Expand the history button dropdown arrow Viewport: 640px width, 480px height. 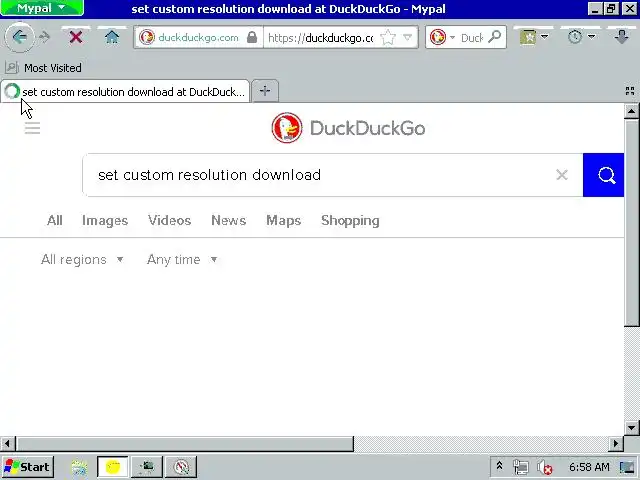coord(591,37)
